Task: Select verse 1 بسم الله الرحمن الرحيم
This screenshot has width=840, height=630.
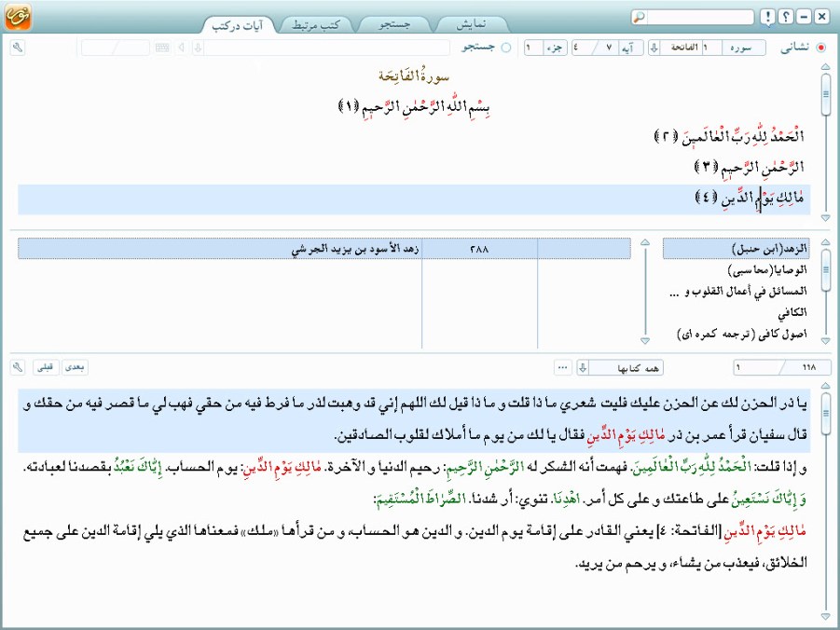Action: [x=414, y=106]
